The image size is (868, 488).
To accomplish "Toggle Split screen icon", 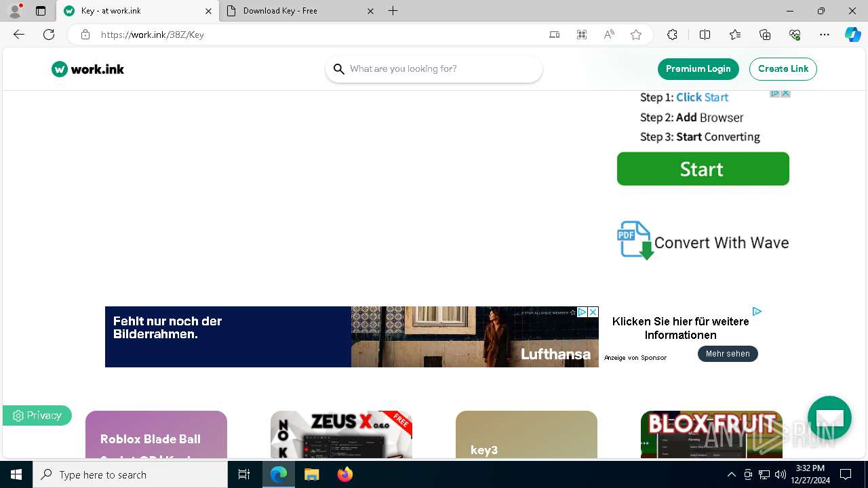I will tap(705, 35).
